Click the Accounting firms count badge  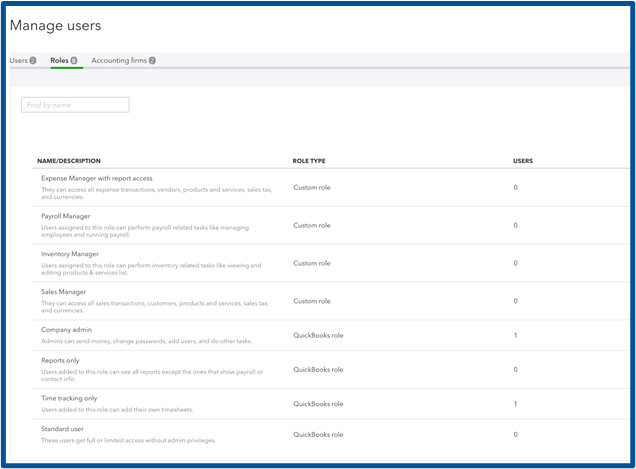click(152, 61)
